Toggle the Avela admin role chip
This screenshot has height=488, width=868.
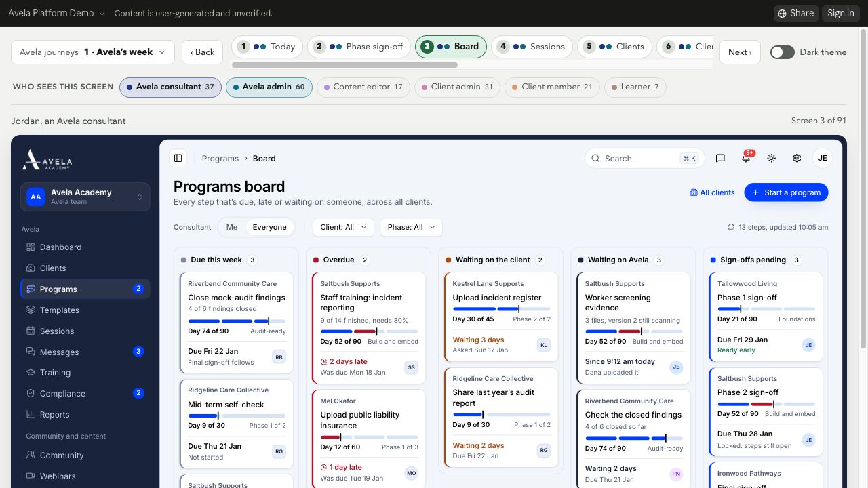click(x=269, y=87)
